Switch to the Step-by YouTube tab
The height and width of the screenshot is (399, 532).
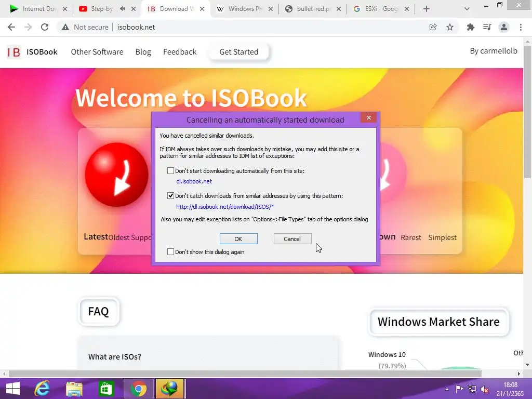click(107, 9)
